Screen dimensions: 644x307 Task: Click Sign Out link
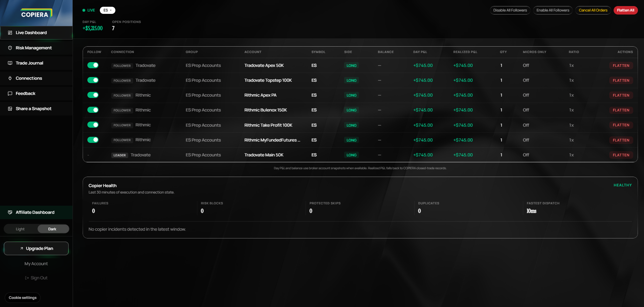click(x=36, y=278)
